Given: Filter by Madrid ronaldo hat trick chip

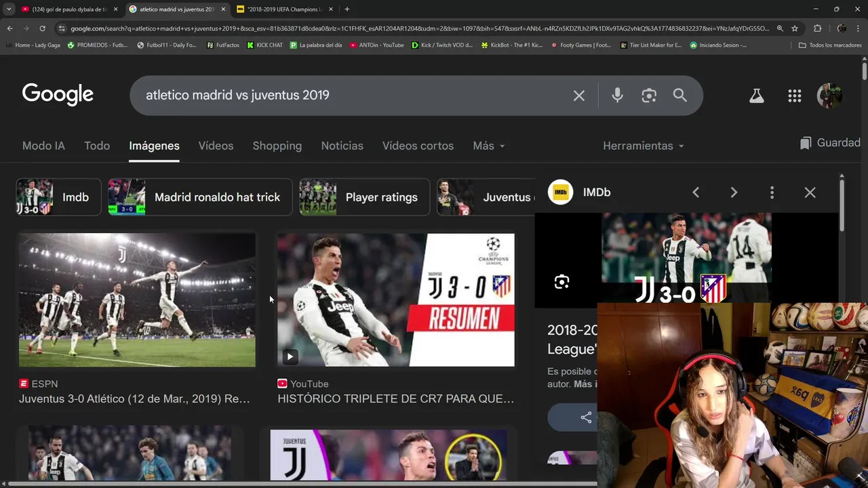Looking at the screenshot, I should click(200, 197).
